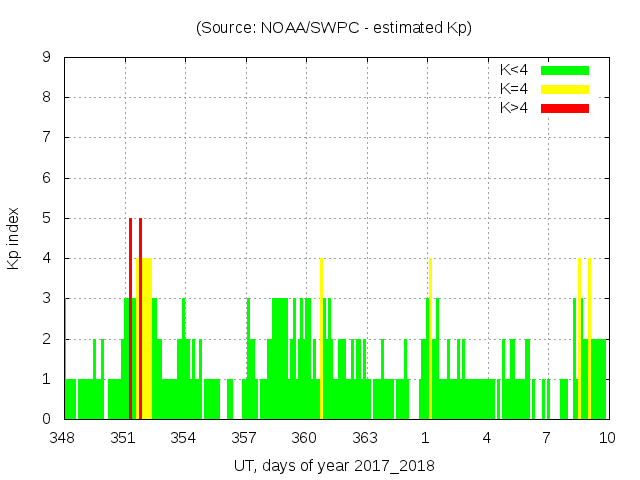Viewport: 640px width, 480px height.
Task: Click the NOAA/SWPC source title text
Action: [x=333, y=28]
